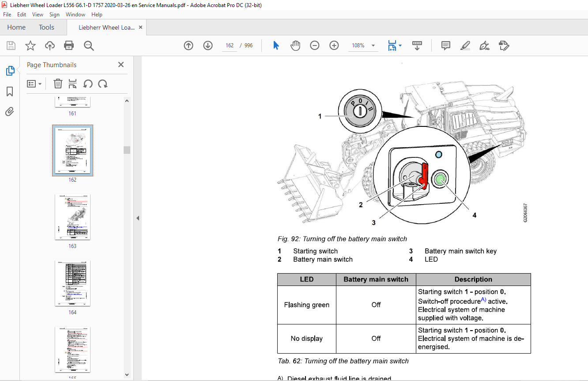Screen dimensions: 588x381
Task: Open the File menu
Action: click(x=7, y=15)
